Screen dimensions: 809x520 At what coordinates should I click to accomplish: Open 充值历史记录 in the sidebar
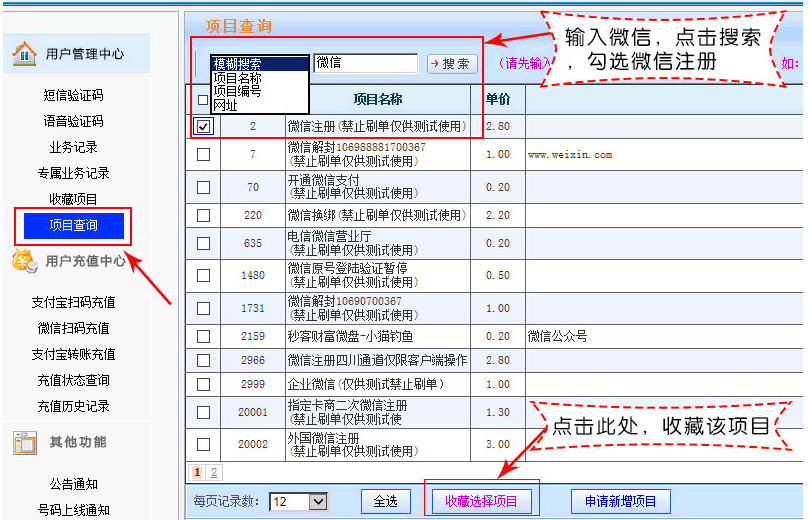click(x=73, y=406)
